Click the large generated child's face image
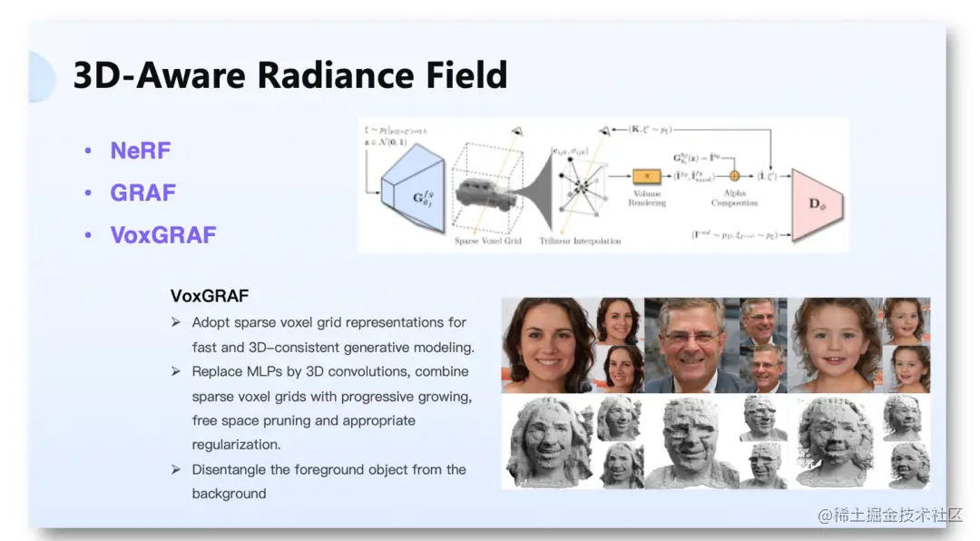Image resolution: width=980 pixels, height=541 pixels. tap(835, 345)
